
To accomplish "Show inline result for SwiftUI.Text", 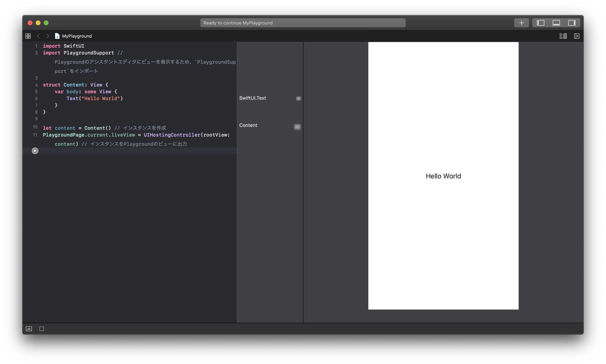I will click(298, 98).
